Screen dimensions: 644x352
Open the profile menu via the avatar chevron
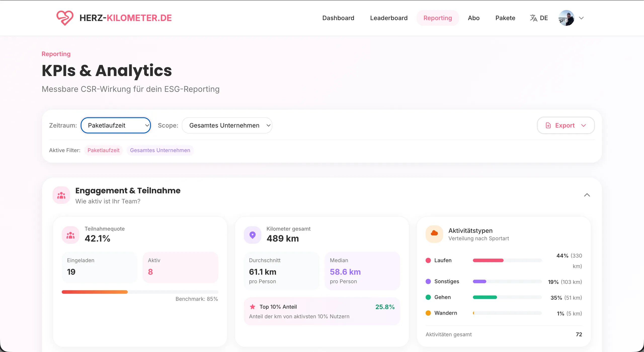pyautogui.click(x=582, y=18)
